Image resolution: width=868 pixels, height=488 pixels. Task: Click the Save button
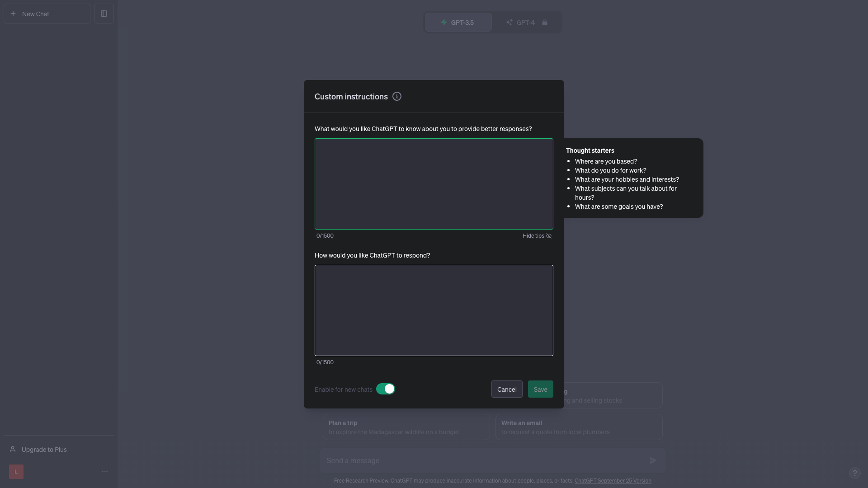tap(540, 389)
